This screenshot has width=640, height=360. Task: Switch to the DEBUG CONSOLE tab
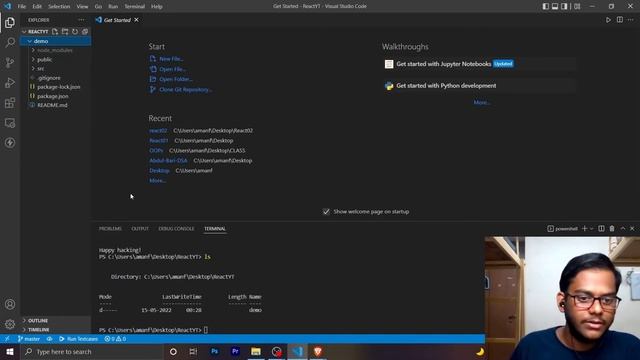tap(176, 229)
